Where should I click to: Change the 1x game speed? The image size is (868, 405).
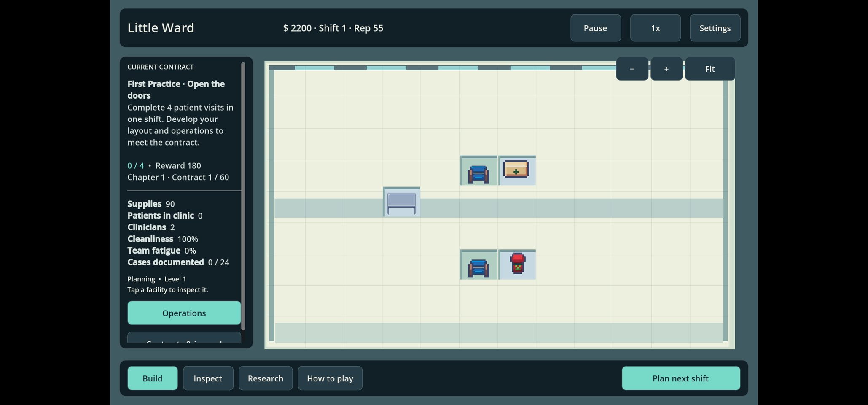[655, 28]
